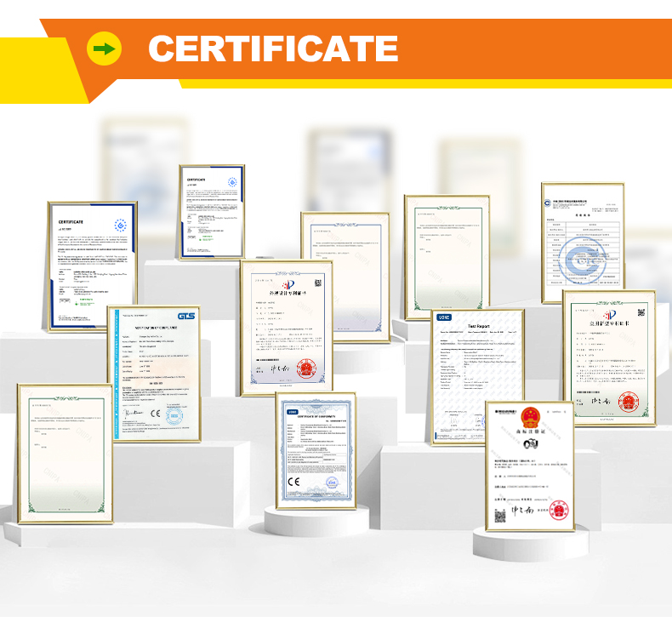Click the large white CERTIFICATE banner heading

(x=273, y=49)
